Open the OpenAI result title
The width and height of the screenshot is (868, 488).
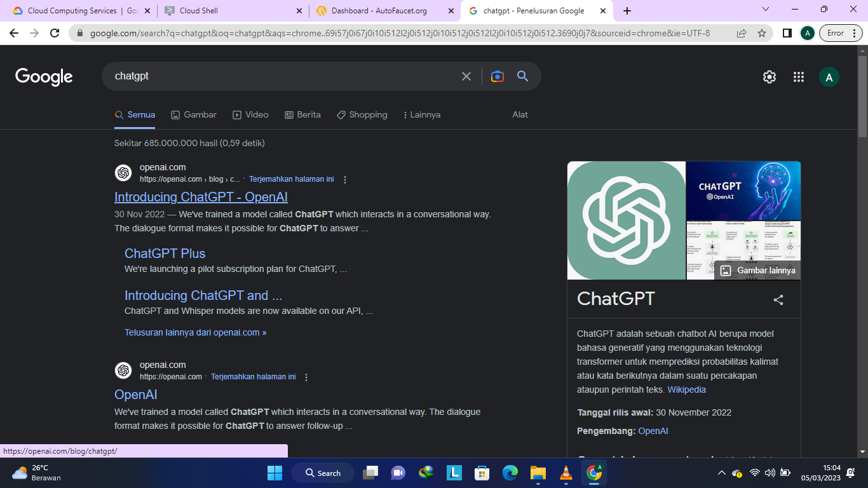click(136, 395)
